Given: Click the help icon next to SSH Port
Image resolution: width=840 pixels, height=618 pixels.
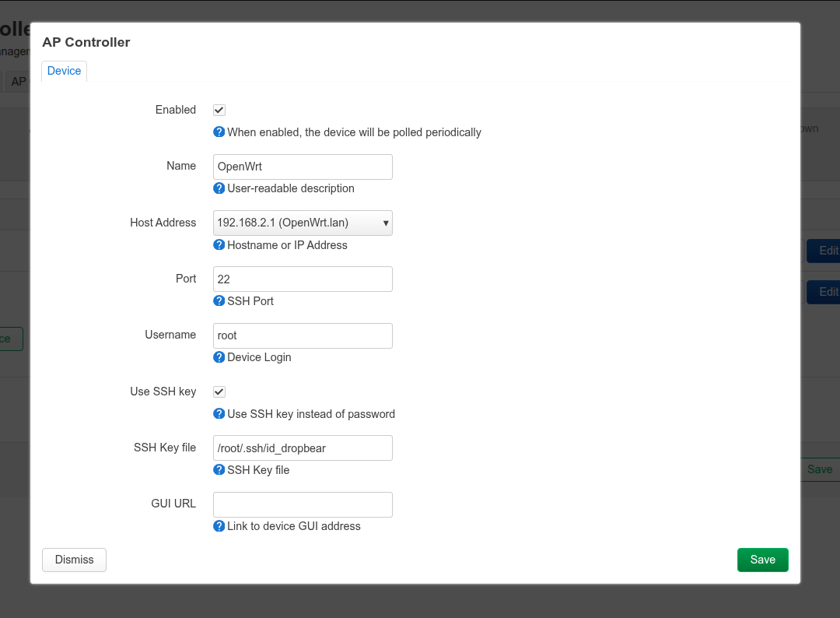Looking at the screenshot, I should tap(219, 301).
